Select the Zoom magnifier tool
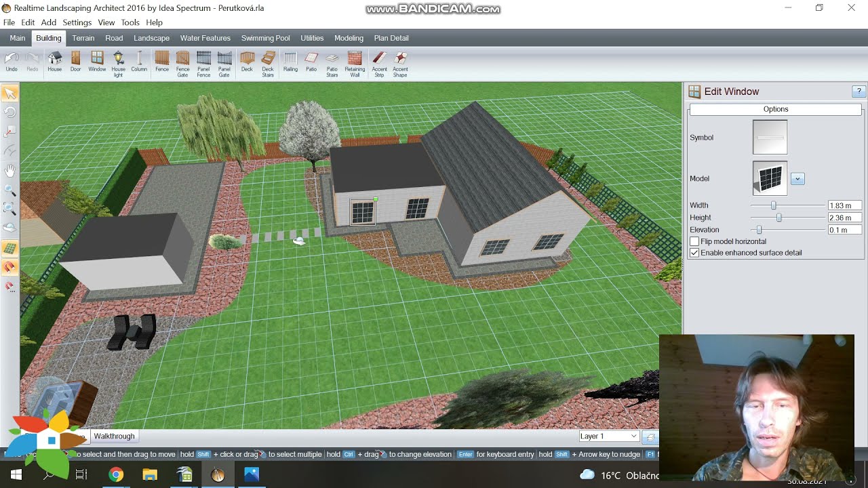868x488 pixels. click(10, 190)
